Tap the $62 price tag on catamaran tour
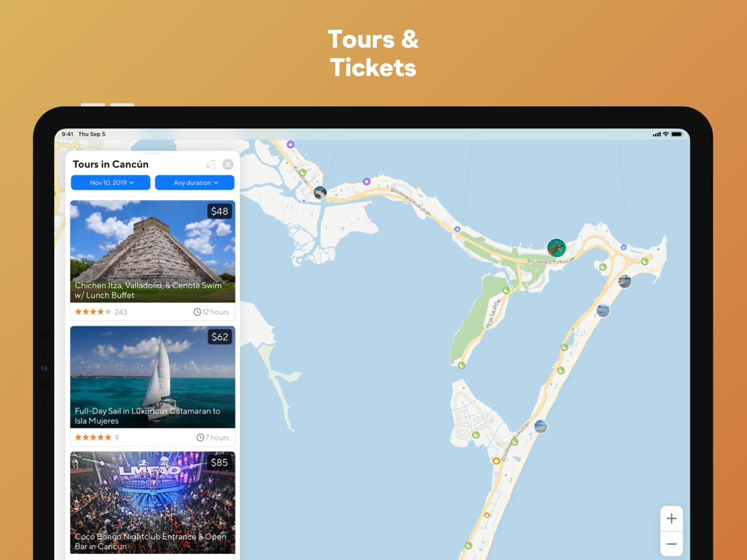The width and height of the screenshot is (747, 560). tap(220, 337)
